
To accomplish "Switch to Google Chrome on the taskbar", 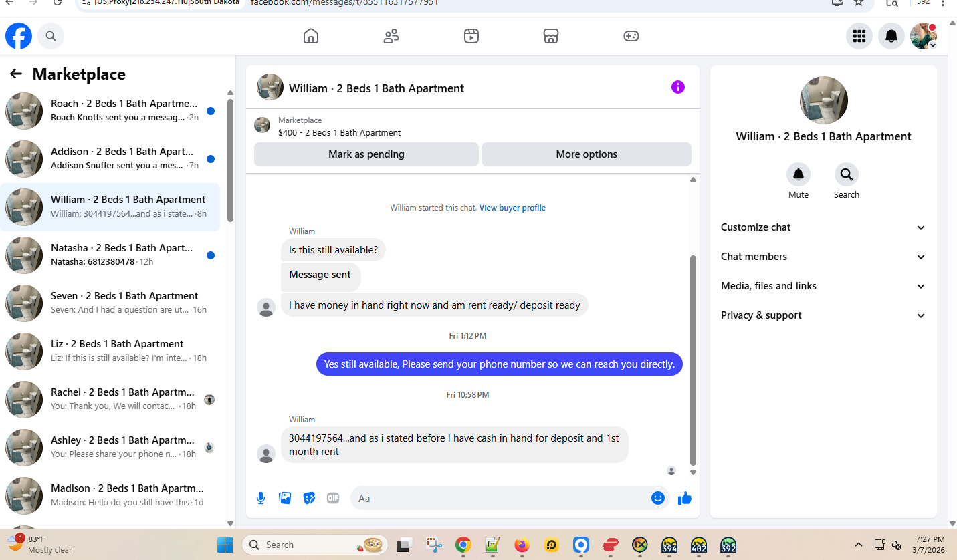I will pos(463,545).
